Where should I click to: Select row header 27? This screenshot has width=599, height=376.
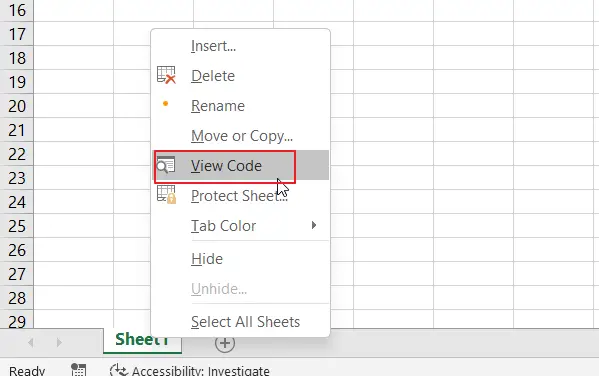[x=17, y=274]
